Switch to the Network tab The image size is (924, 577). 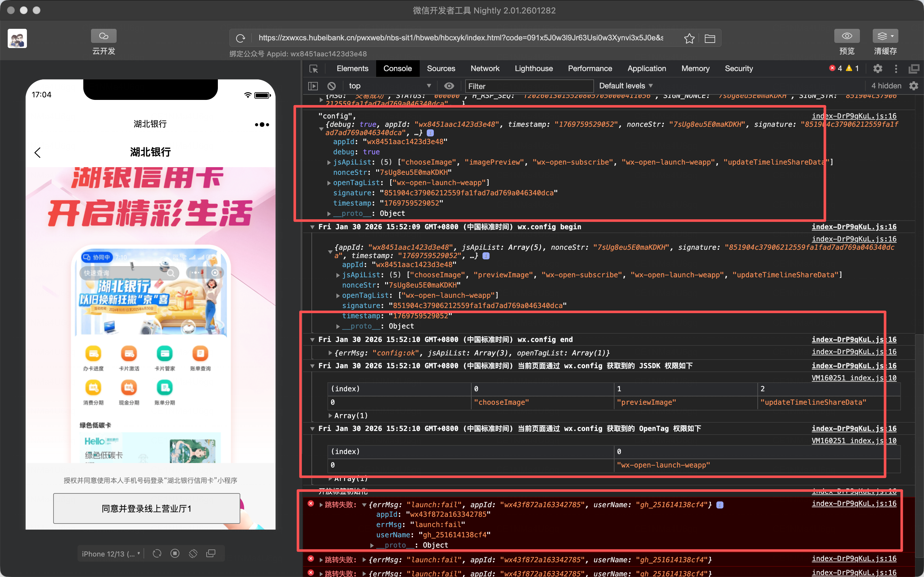484,69
